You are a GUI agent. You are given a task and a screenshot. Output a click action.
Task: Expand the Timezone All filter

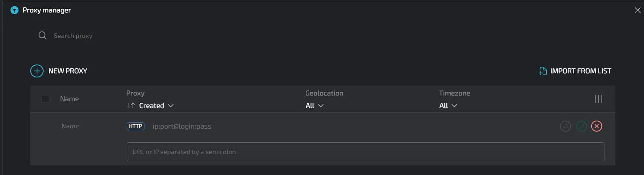tap(448, 106)
